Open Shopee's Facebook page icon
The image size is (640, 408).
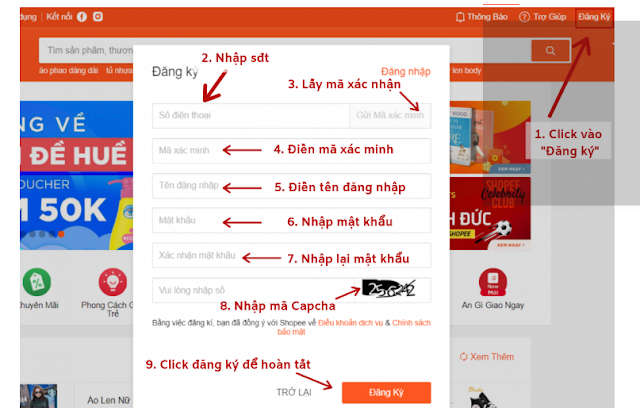click(x=82, y=17)
